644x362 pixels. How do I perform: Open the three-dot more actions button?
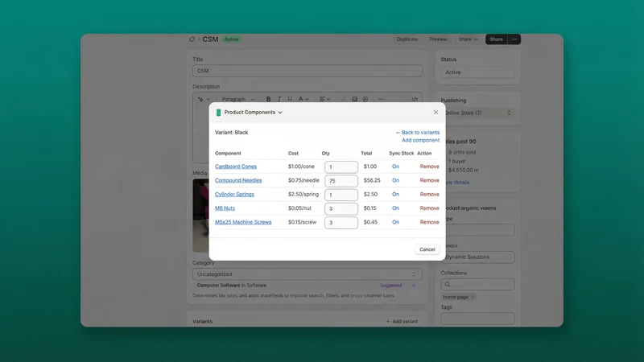514,39
